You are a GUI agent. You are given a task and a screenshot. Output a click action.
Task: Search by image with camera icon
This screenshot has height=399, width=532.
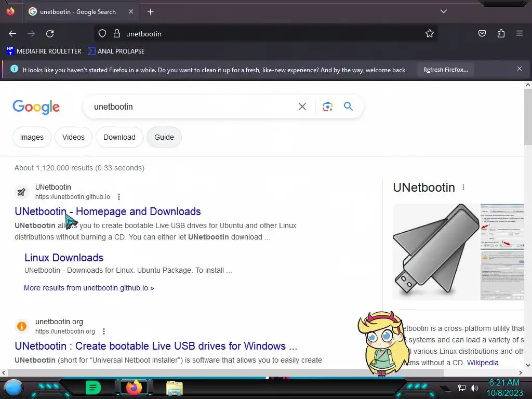coord(327,107)
